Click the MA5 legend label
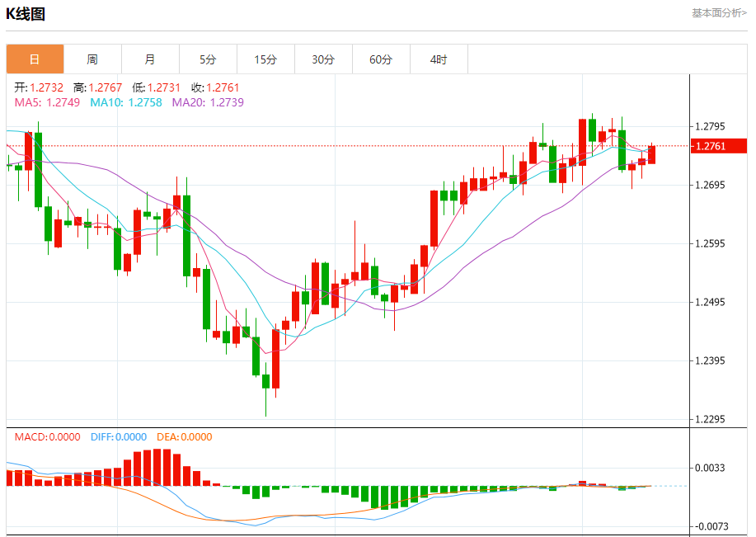The height and width of the screenshot is (537, 756). pyautogui.click(x=47, y=102)
